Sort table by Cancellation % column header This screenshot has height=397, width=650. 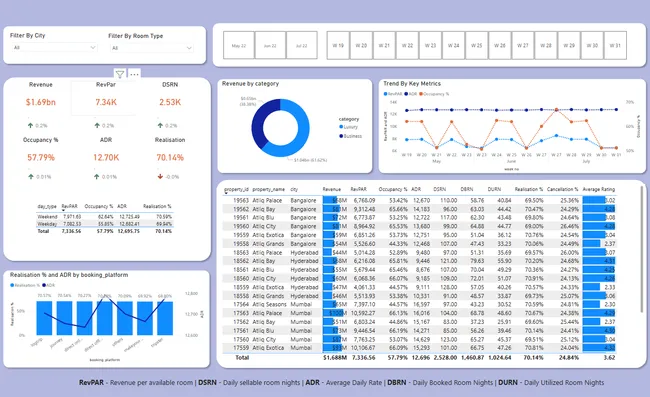tap(563, 189)
